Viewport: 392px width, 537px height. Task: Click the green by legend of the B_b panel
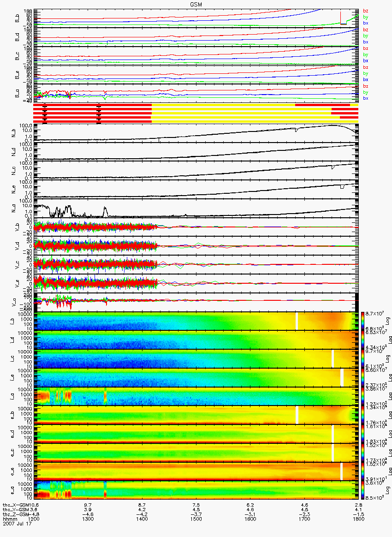(x=366, y=17)
